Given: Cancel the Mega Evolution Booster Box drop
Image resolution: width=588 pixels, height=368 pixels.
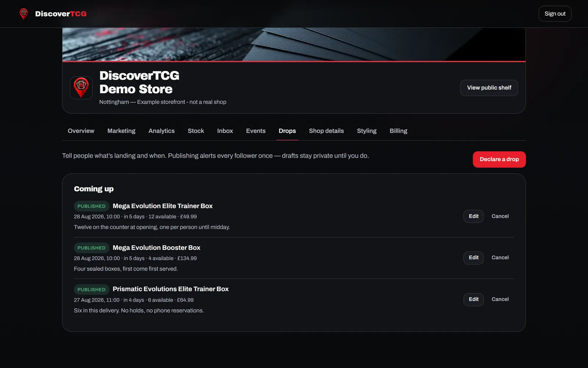Looking at the screenshot, I should click(500, 258).
